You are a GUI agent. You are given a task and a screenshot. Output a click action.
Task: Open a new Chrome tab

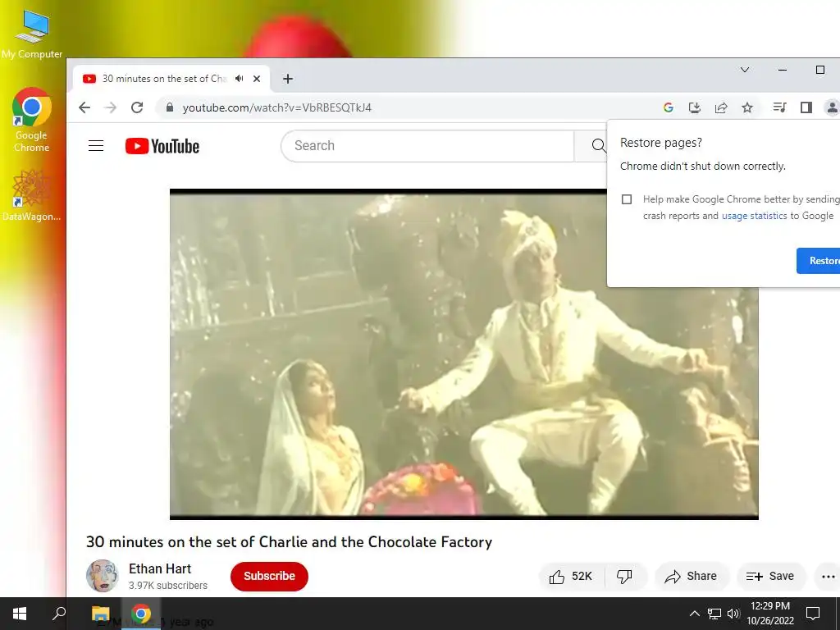coord(288,79)
